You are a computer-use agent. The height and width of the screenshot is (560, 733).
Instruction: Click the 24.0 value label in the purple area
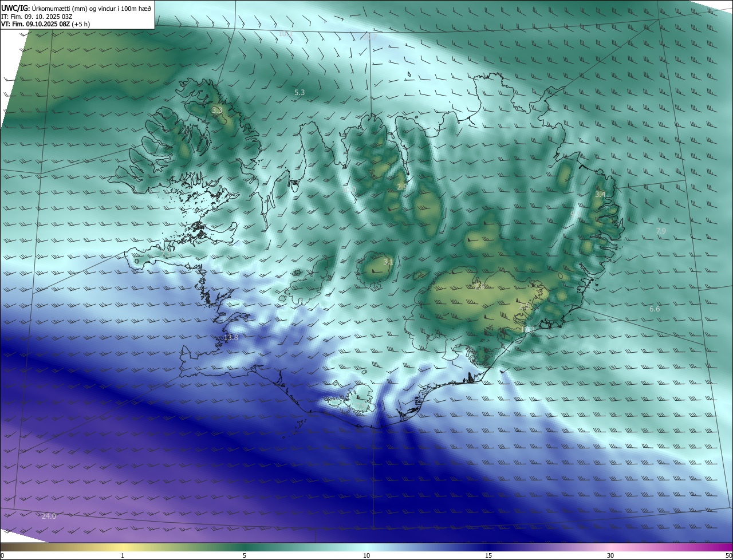[49, 516]
